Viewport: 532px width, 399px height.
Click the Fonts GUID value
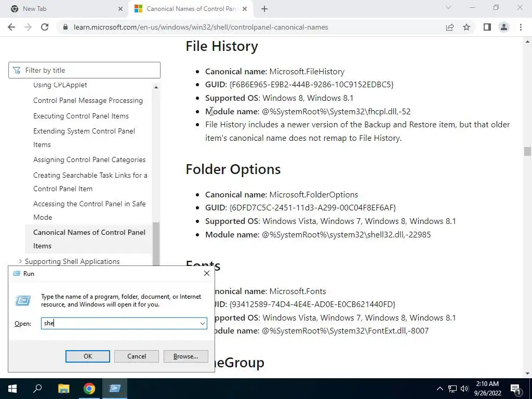pos(312,304)
